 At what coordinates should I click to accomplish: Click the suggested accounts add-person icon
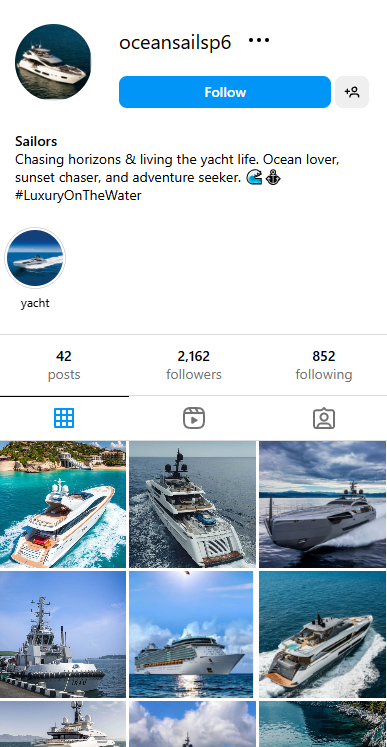click(x=352, y=92)
